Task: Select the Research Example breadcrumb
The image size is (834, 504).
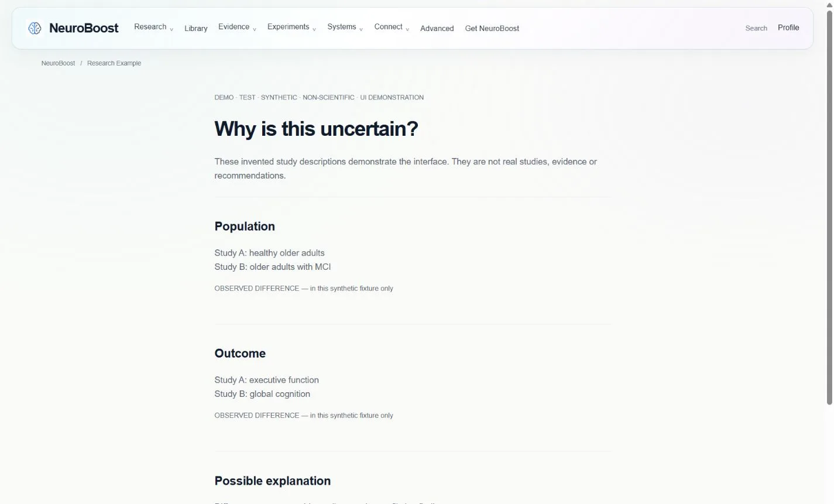Action: (x=114, y=63)
